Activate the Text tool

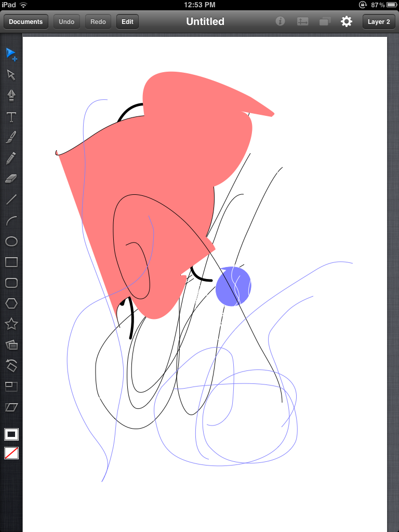(x=11, y=117)
